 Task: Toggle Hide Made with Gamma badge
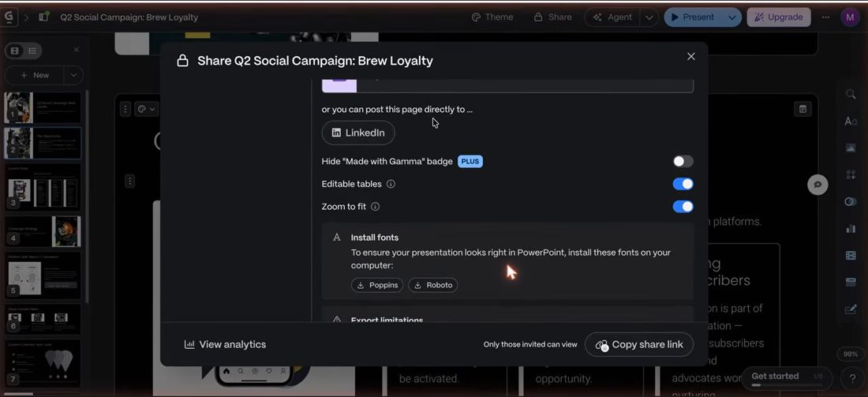point(683,162)
